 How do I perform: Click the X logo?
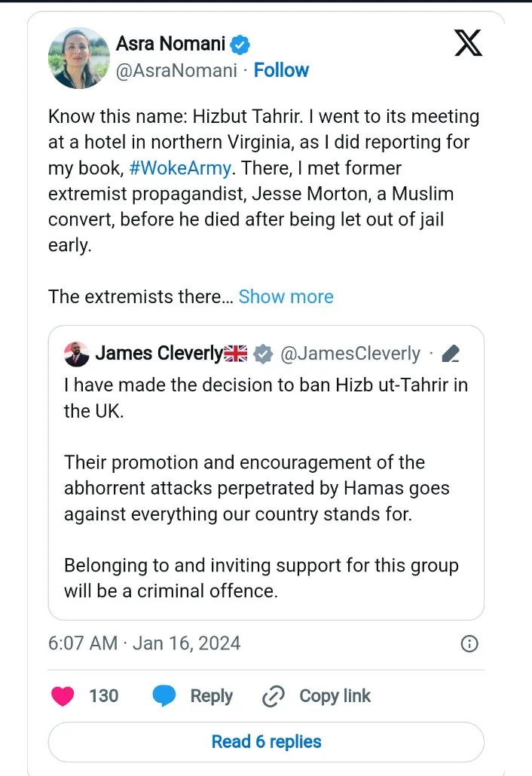[468, 42]
